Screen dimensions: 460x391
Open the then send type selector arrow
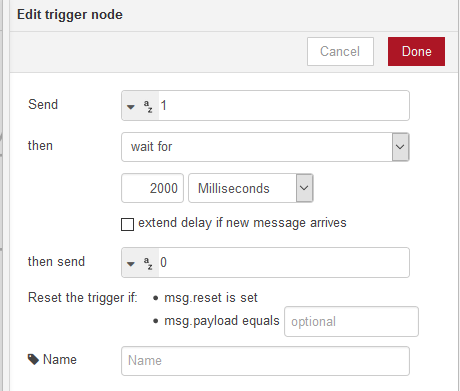pyautogui.click(x=131, y=264)
